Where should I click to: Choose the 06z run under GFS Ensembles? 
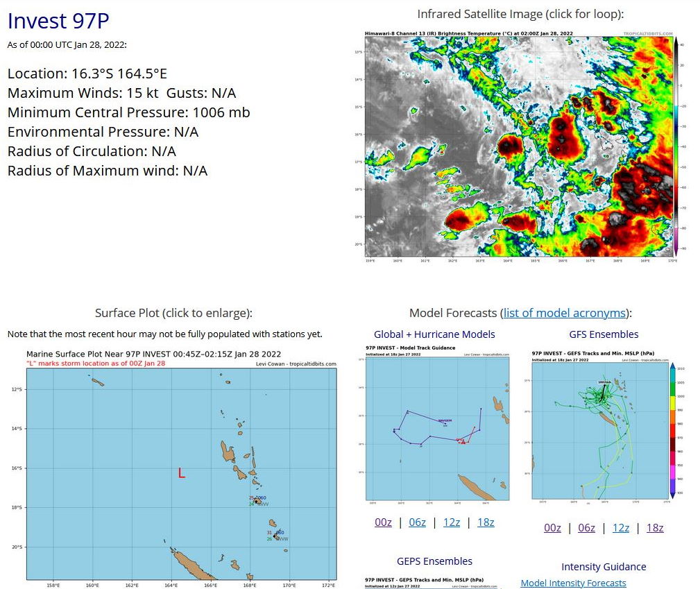pos(586,527)
